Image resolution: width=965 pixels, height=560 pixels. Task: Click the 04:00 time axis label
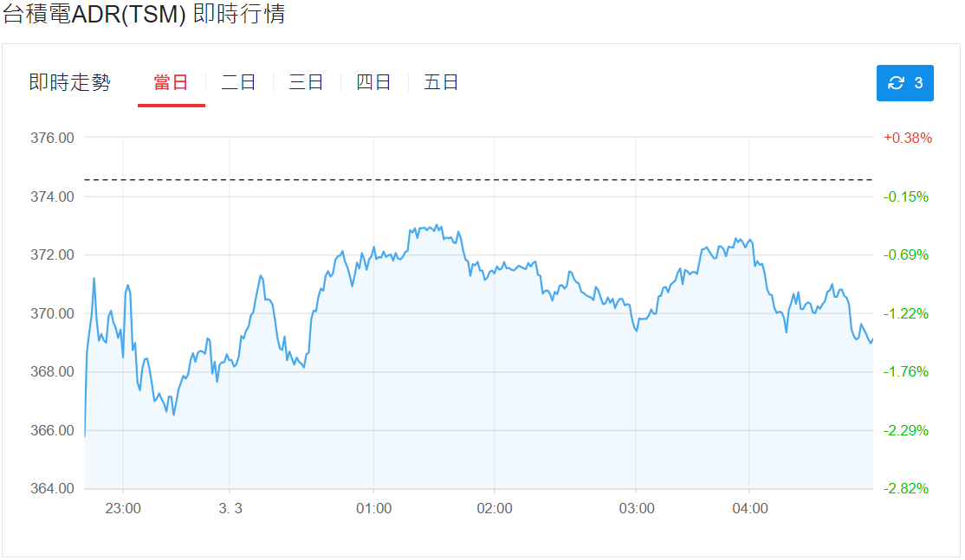click(x=750, y=509)
